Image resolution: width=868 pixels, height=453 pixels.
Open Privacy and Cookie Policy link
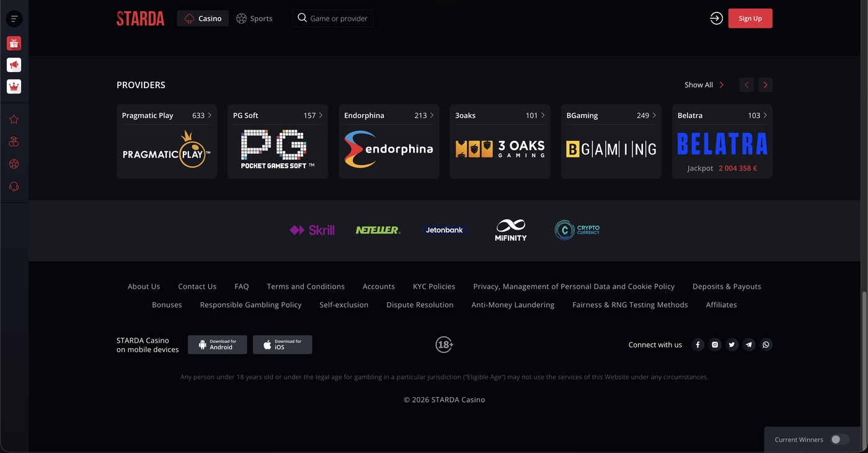point(574,287)
